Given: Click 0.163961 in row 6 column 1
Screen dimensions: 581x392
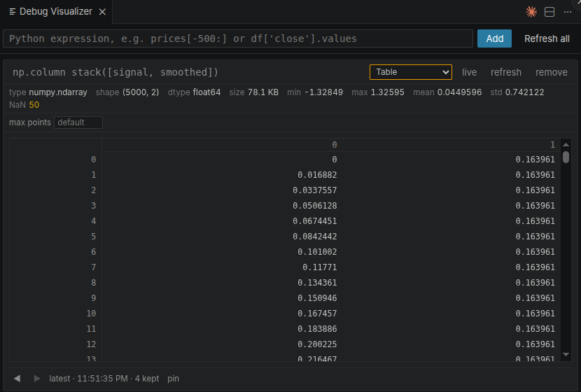Looking at the screenshot, I should [535, 251].
